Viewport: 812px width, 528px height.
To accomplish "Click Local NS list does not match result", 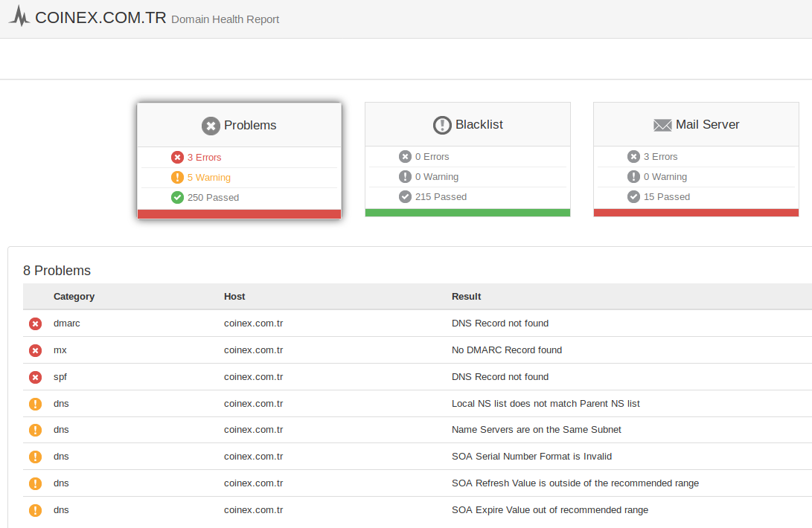I will (546, 403).
